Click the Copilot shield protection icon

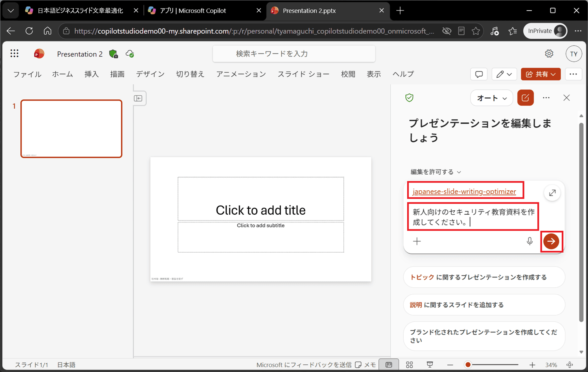click(409, 98)
